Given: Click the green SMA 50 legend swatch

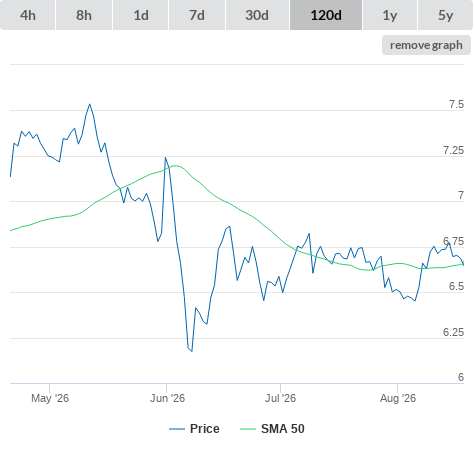Looking at the screenshot, I should pos(248,429).
